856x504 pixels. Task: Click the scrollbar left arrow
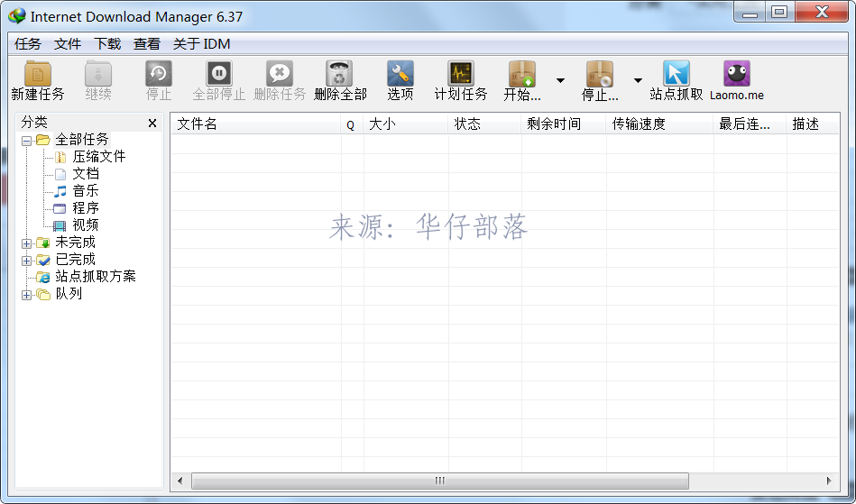pos(180,481)
